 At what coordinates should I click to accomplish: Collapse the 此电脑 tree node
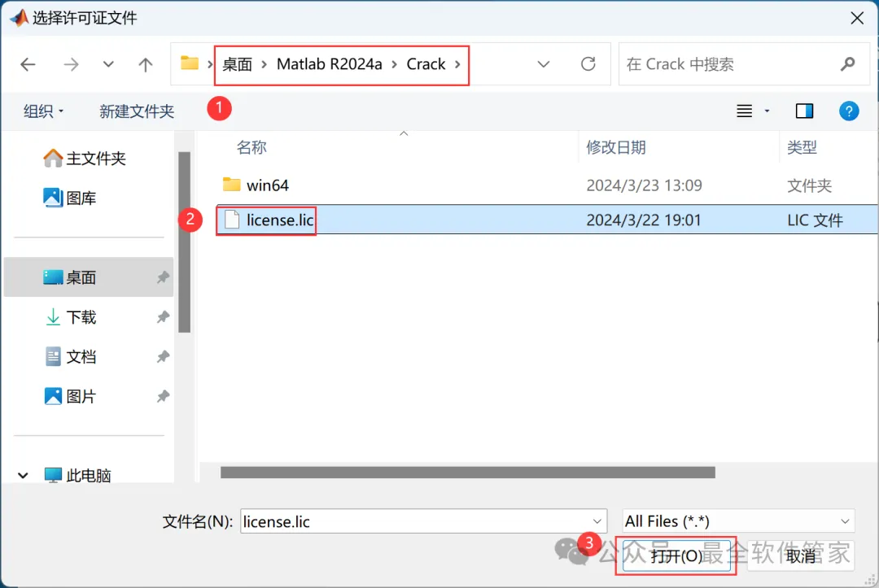click(23, 476)
